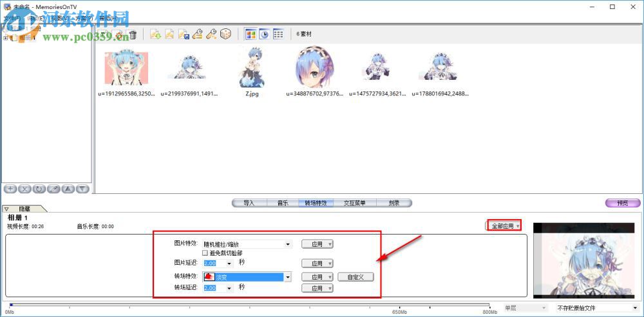Click the add-photo icon with green arrow
644x317 pixels.
(x=155, y=35)
